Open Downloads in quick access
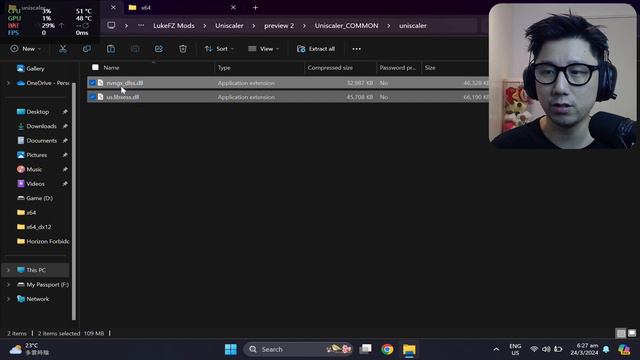 41,126
